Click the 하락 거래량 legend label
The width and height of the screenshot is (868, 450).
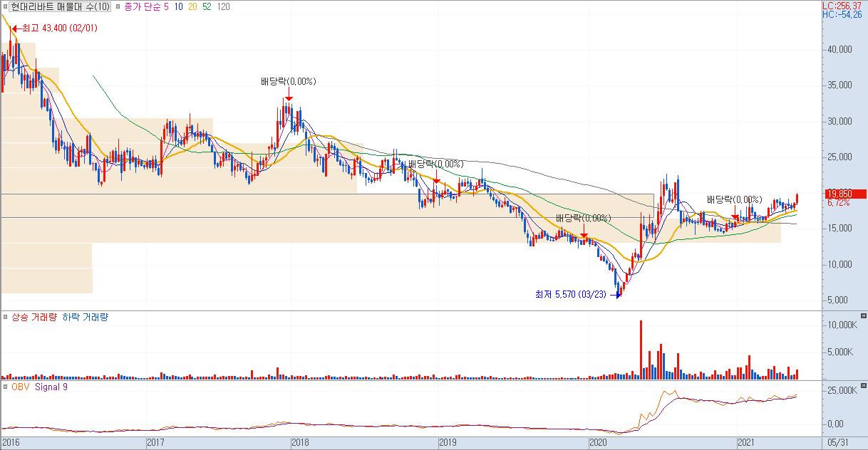click(84, 318)
